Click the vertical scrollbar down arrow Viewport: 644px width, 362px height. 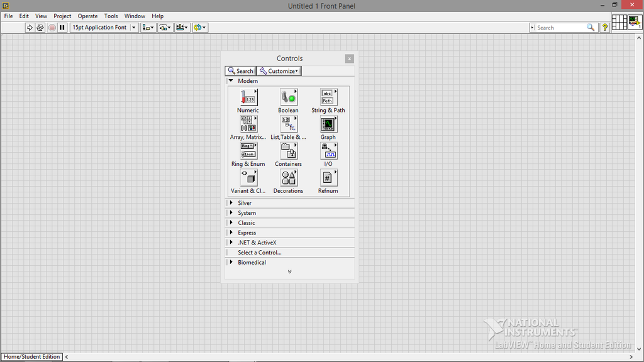click(x=639, y=349)
